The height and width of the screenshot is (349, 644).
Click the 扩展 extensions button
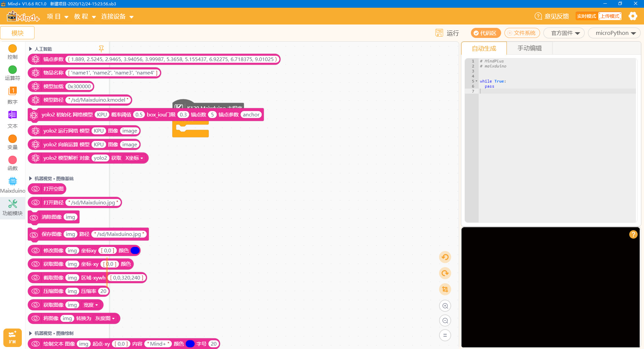click(12, 337)
